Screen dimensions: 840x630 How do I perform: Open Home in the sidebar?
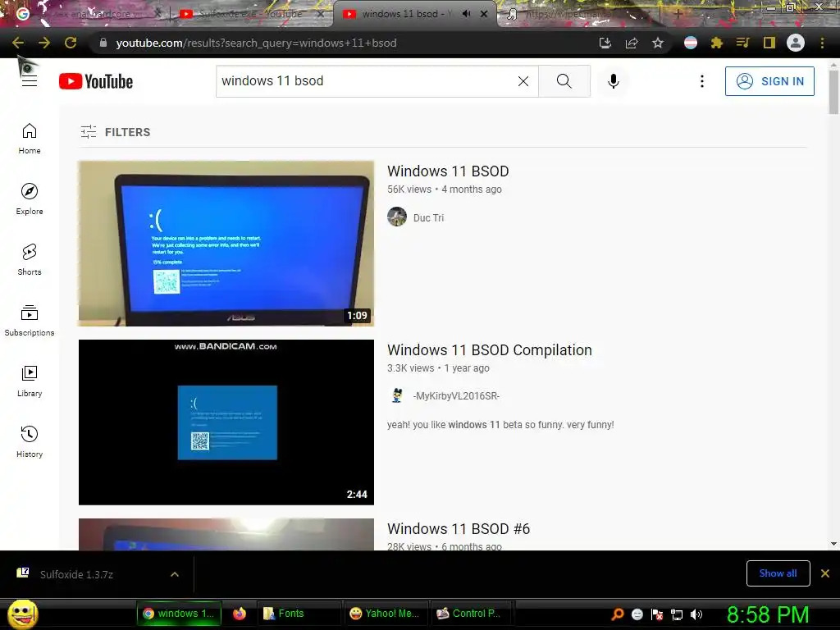[30, 139]
